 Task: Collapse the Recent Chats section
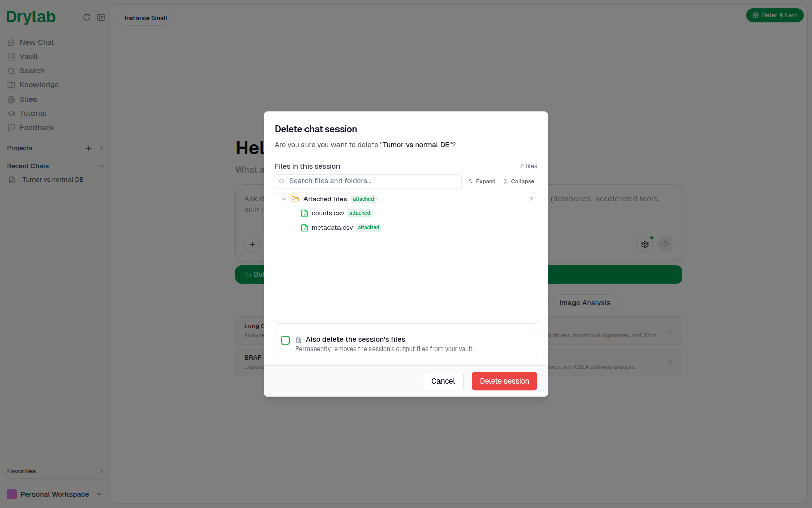pyautogui.click(x=101, y=166)
